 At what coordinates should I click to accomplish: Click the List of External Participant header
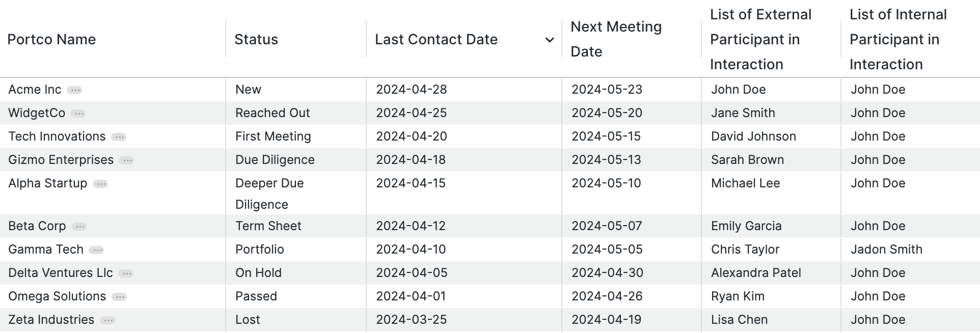[760, 39]
